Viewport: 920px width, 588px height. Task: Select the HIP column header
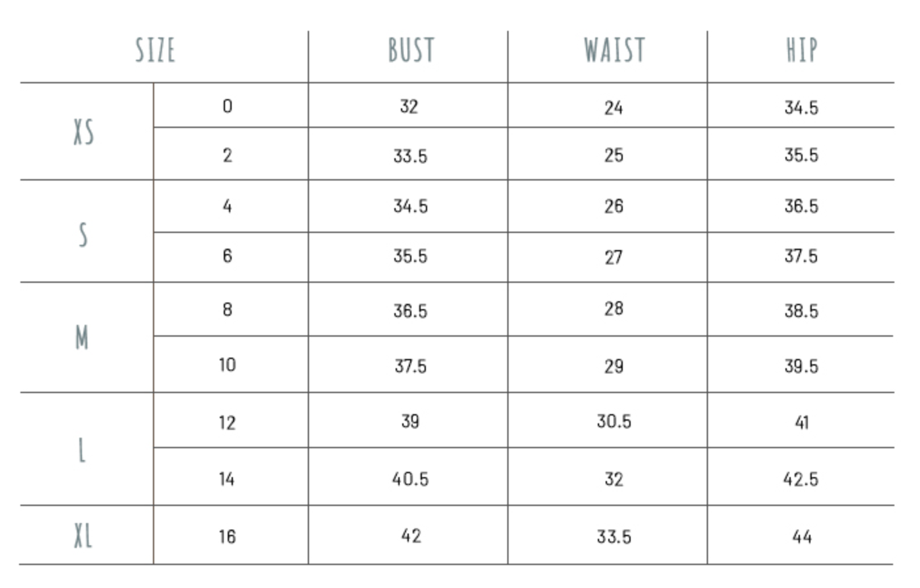(801, 51)
